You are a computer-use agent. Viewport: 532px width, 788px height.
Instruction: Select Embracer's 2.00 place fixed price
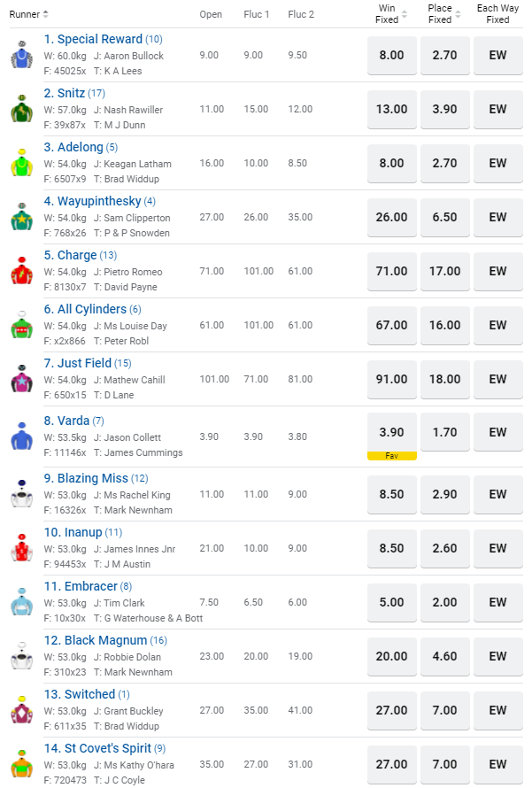pos(445,602)
